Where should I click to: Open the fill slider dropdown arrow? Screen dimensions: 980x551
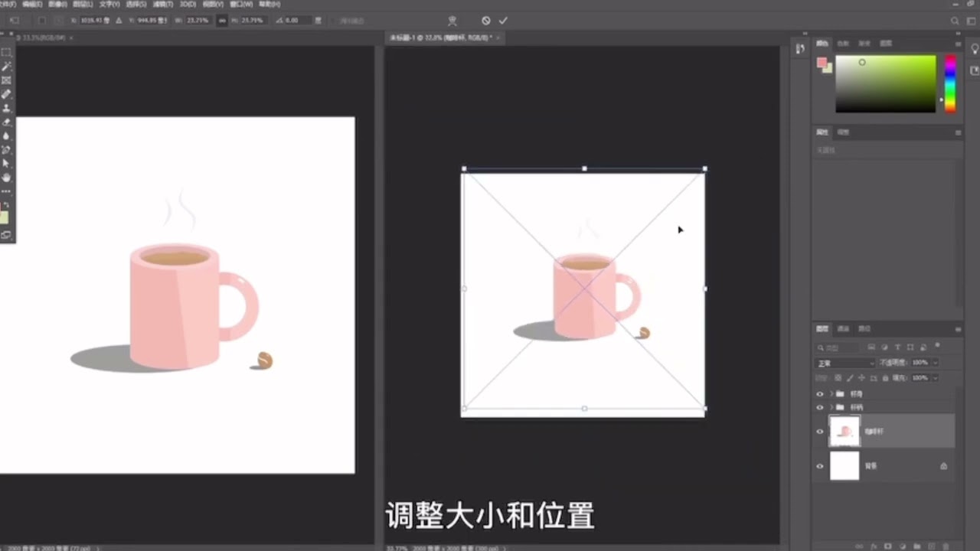point(936,378)
